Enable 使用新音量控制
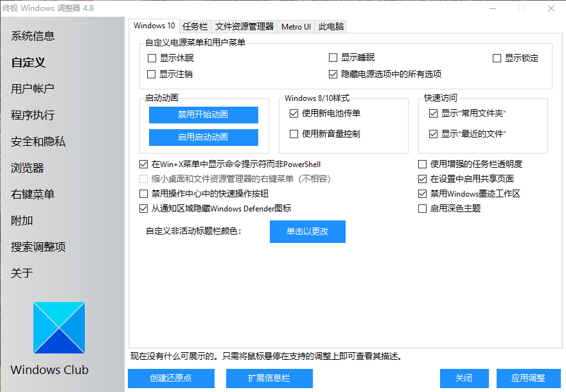Viewport: 566px width, 392px height. [x=293, y=134]
